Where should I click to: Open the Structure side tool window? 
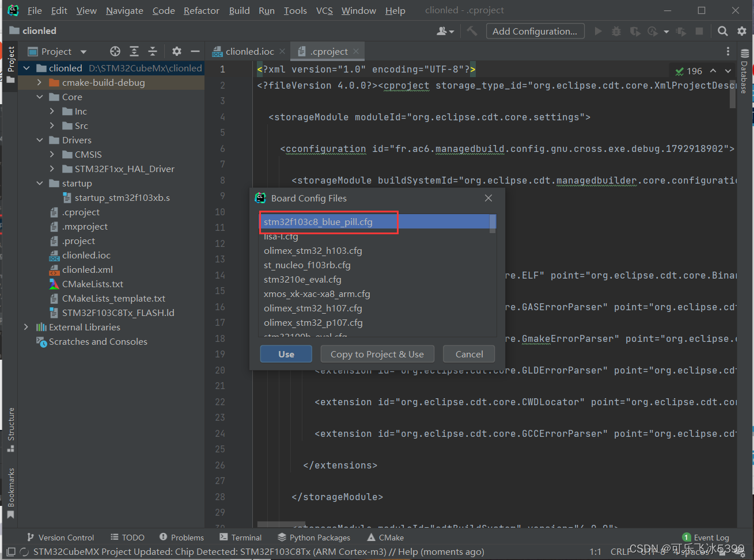coord(10,429)
